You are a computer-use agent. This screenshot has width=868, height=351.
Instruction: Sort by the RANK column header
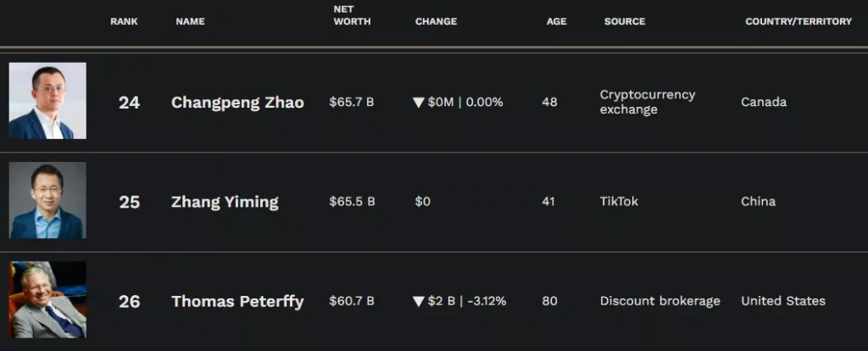124,21
